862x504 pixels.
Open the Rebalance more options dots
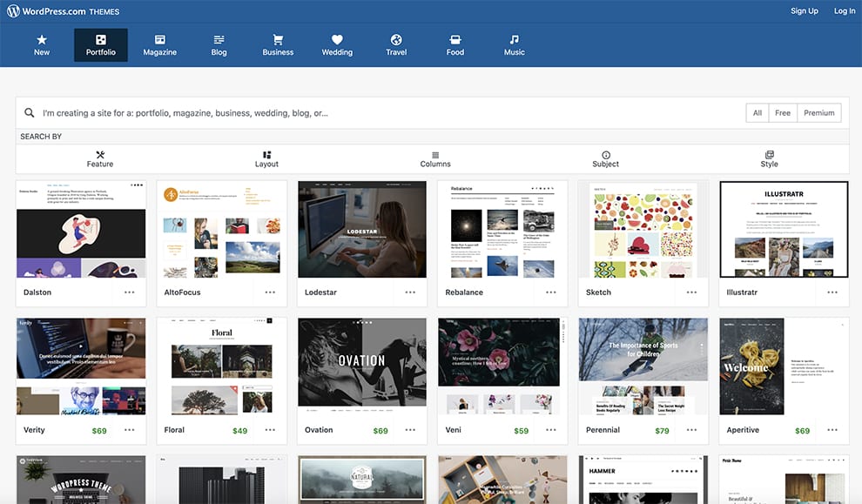click(551, 292)
